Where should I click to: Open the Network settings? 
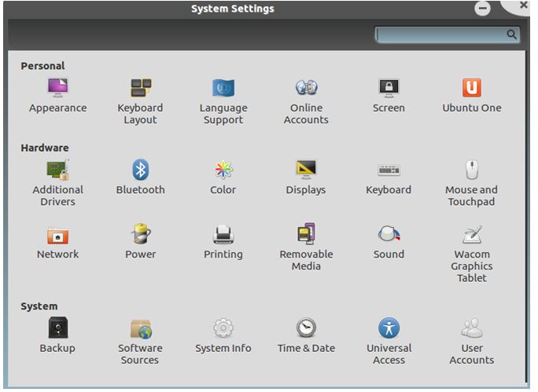pyautogui.click(x=57, y=234)
